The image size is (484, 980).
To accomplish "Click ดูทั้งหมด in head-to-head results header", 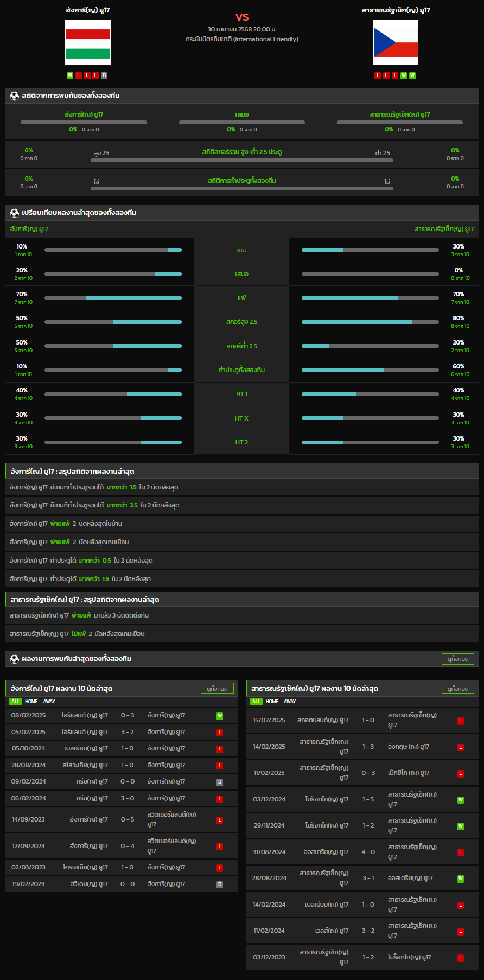I will click(x=457, y=659).
